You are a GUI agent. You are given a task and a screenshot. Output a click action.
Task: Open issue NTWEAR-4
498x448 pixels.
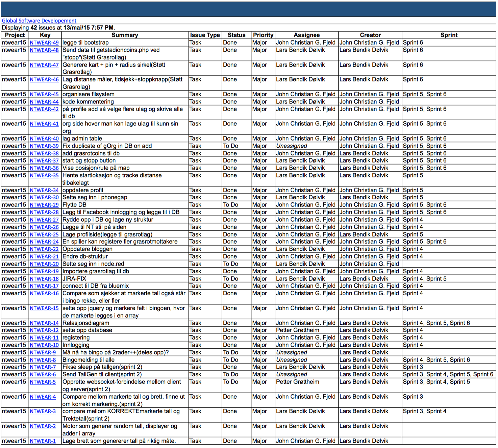(43, 397)
